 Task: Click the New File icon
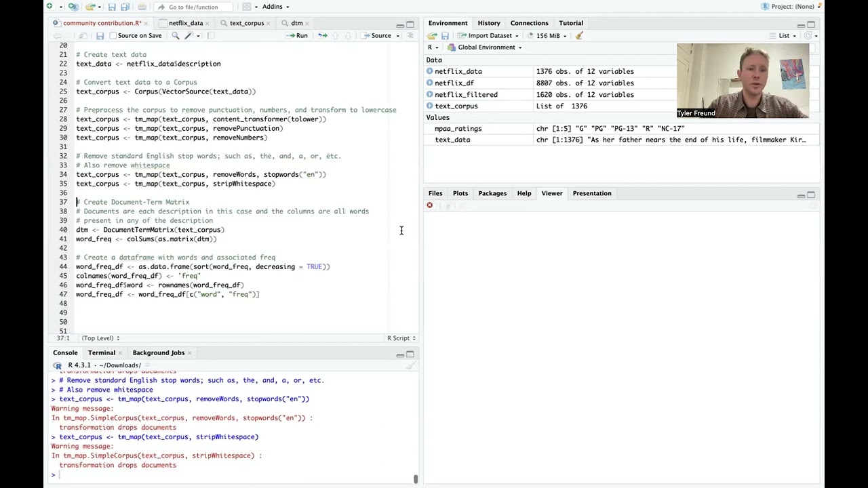pos(50,7)
